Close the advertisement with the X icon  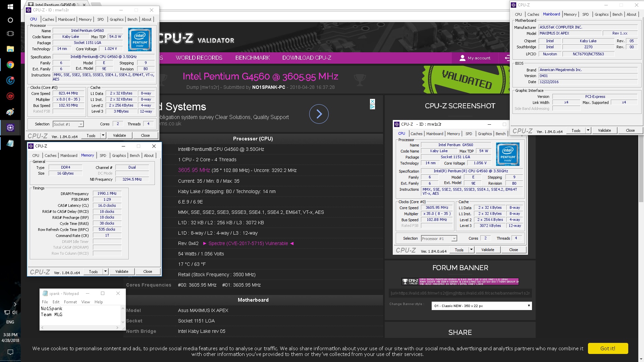[x=372, y=101]
